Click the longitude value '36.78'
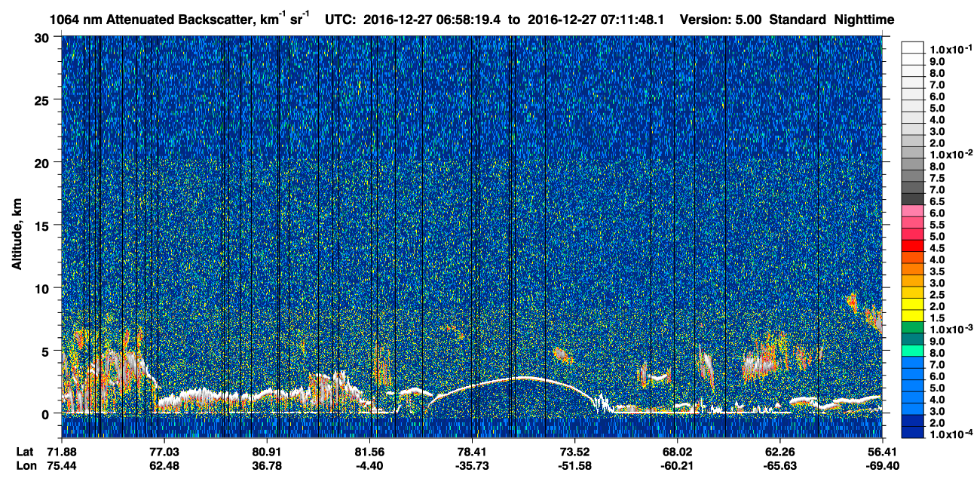Image resolution: width=980 pixels, height=503 pixels. click(267, 466)
